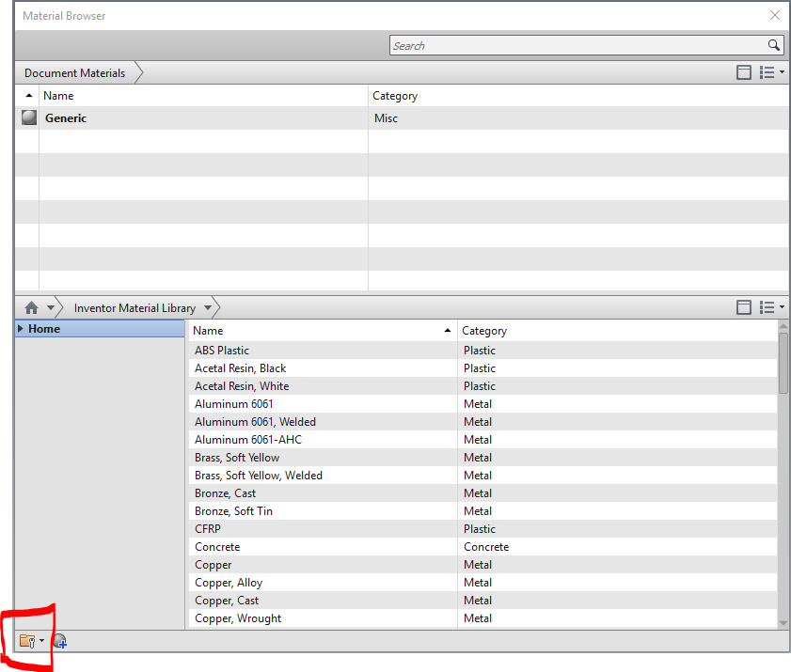Open the view type options icon for the library panel
This screenshot has width=791, height=672.
[771, 307]
